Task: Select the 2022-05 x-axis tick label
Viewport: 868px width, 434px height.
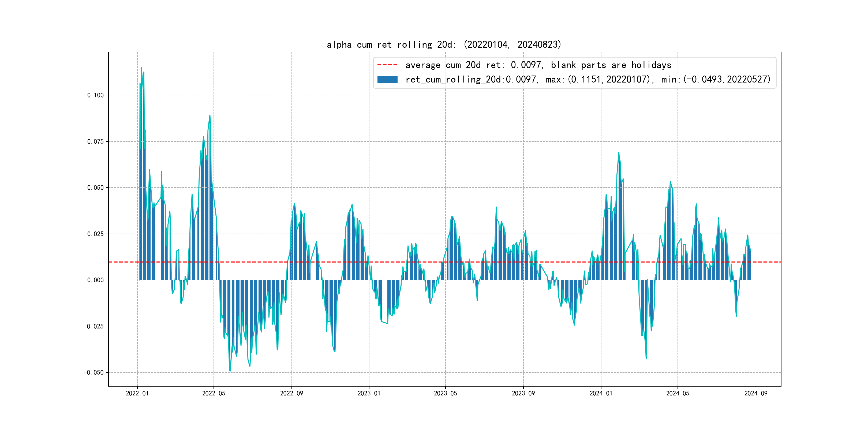Action: tap(214, 393)
